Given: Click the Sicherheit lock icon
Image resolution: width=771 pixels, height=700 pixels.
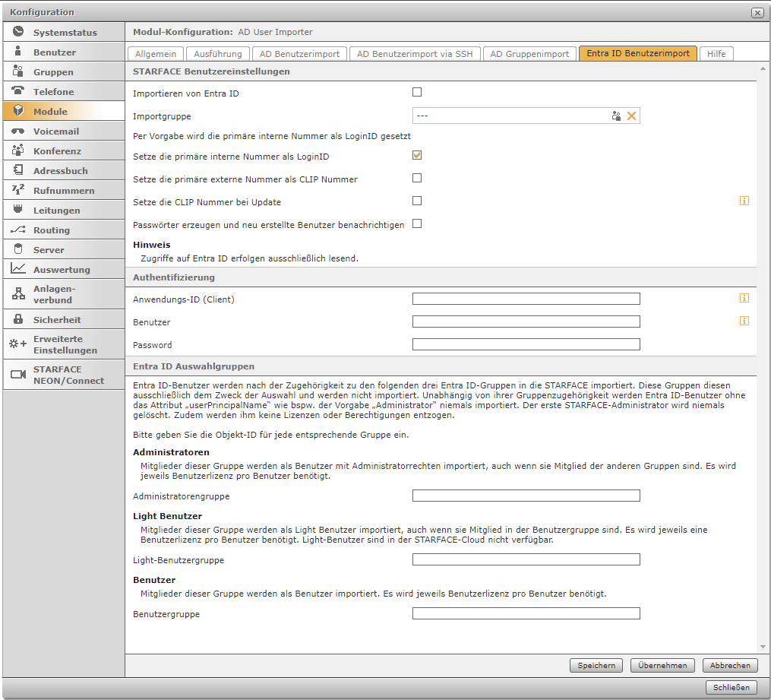Looking at the screenshot, I should (18, 318).
